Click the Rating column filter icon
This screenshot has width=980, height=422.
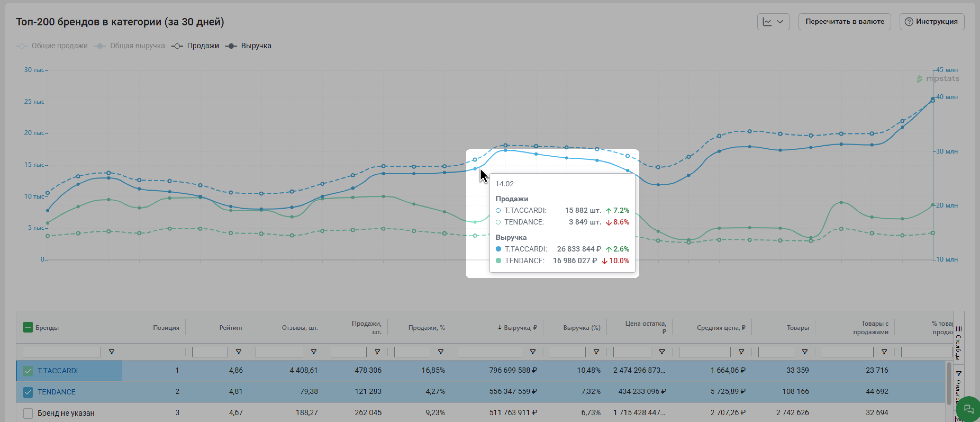tap(239, 352)
